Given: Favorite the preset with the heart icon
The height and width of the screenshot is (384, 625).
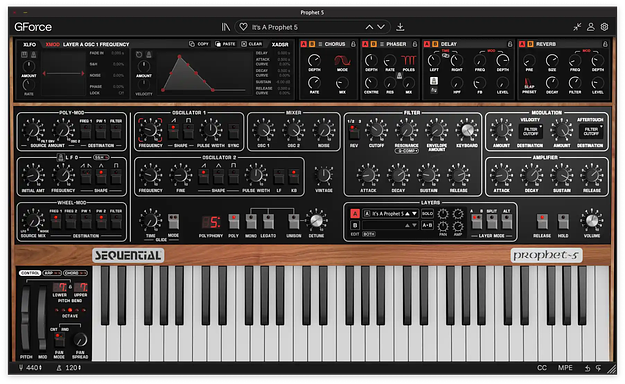Looking at the screenshot, I should pos(243,27).
